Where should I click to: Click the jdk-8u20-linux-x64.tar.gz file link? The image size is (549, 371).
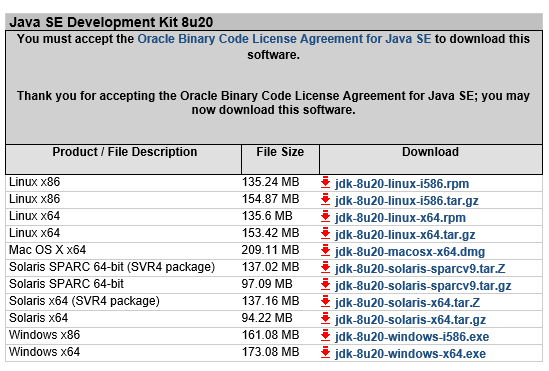click(405, 234)
